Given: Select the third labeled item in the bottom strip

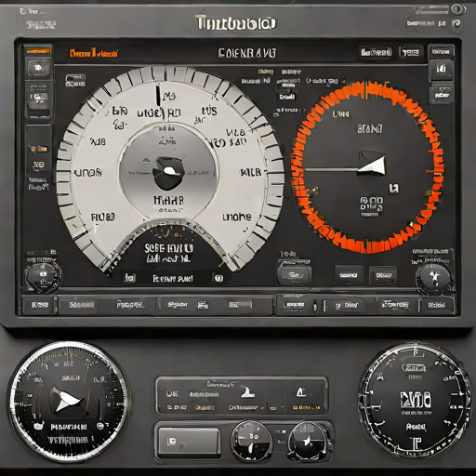Looking at the screenshot, I should click(130, 305).
